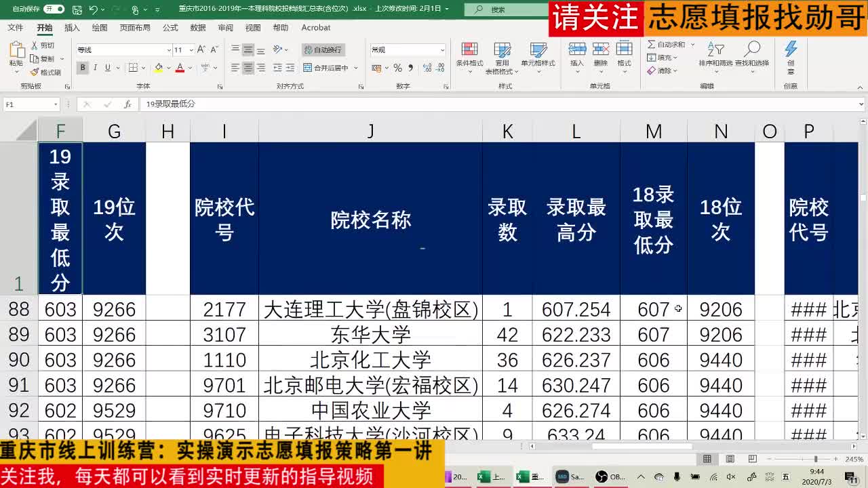Toggle Italic formatting
The width and height of the screenshot is (868, 488).
95,68
